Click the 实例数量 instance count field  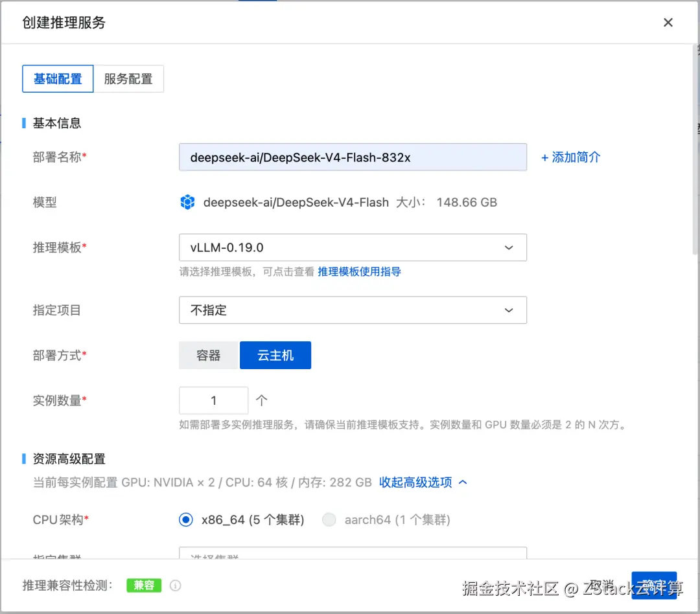click(x=213, y=400)
